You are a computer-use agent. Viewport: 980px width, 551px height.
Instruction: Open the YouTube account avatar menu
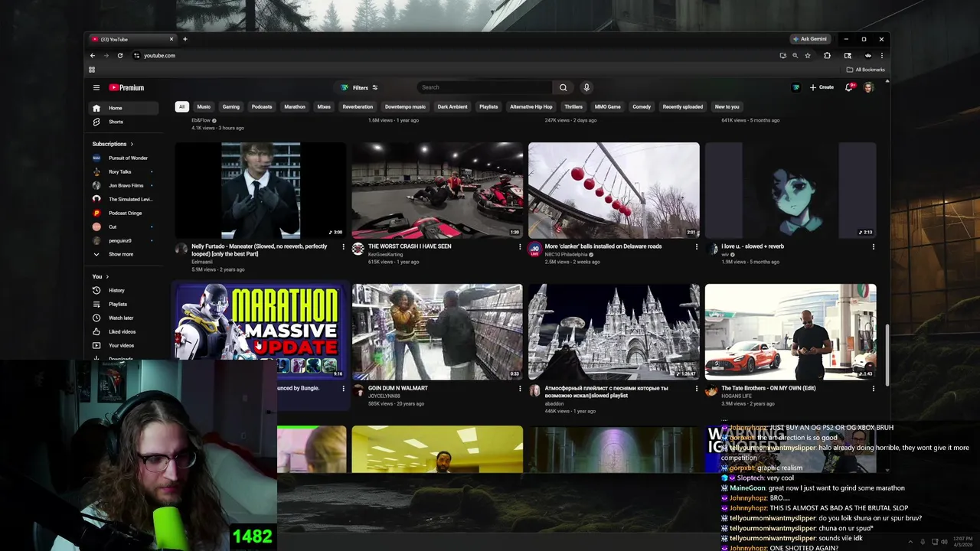(x=868, y=87)
